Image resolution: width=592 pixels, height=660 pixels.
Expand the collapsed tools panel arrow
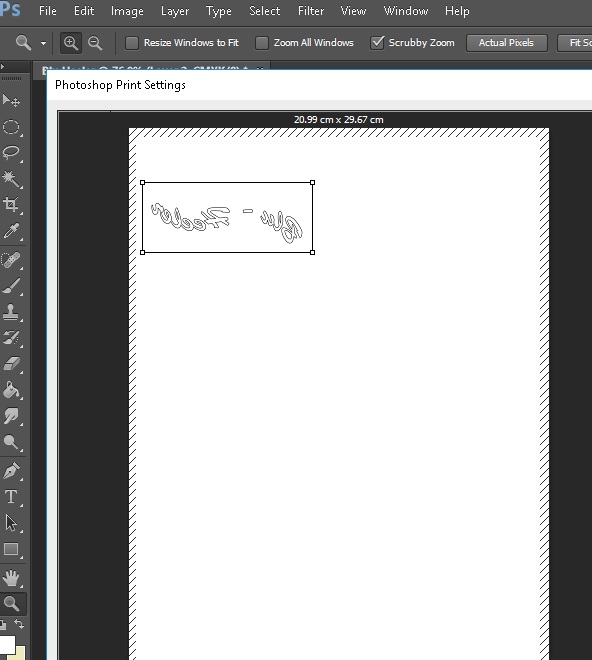(x=3, y=66)
